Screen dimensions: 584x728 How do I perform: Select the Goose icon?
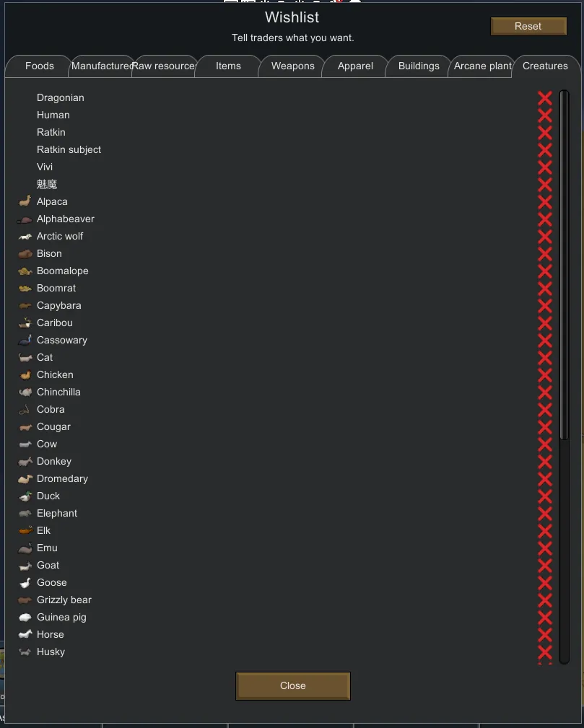[25, 582]
